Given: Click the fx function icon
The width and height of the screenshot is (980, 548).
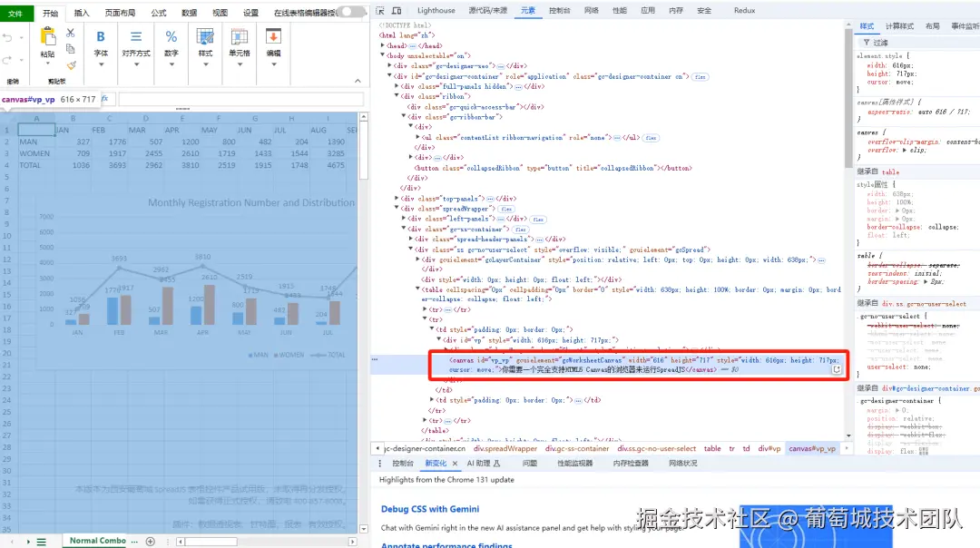Looking at the screenshot, I should 105,99.
